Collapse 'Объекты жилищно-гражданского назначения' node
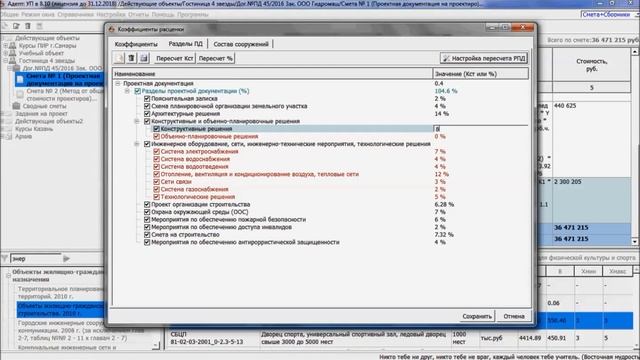Viewport: 640px width, 360px height. [x=8, y=276]
